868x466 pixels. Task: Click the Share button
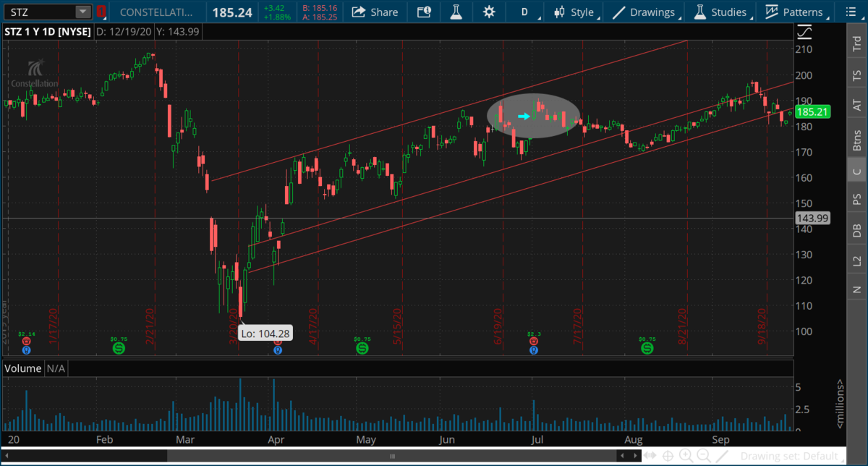375,12
